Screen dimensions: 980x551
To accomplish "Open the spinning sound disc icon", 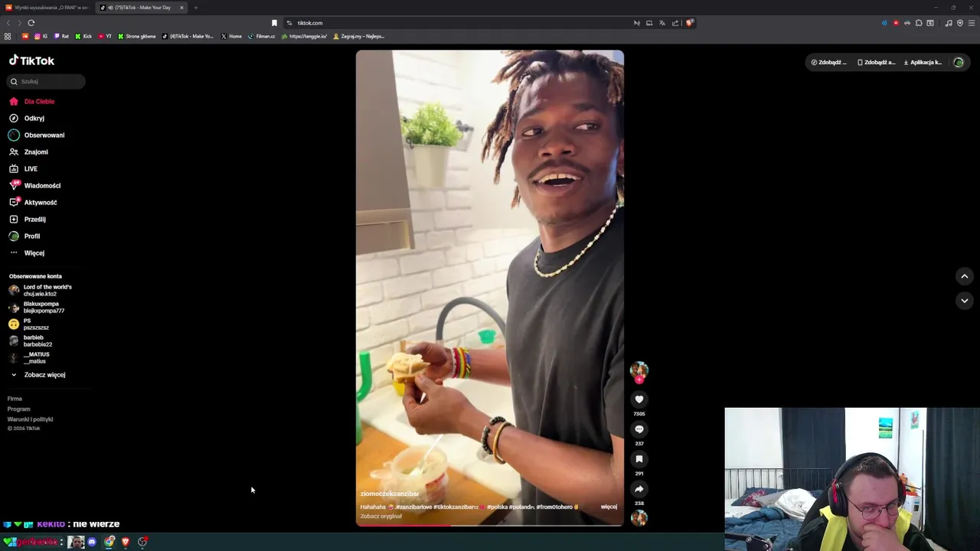I will click(x=639, y=518).
